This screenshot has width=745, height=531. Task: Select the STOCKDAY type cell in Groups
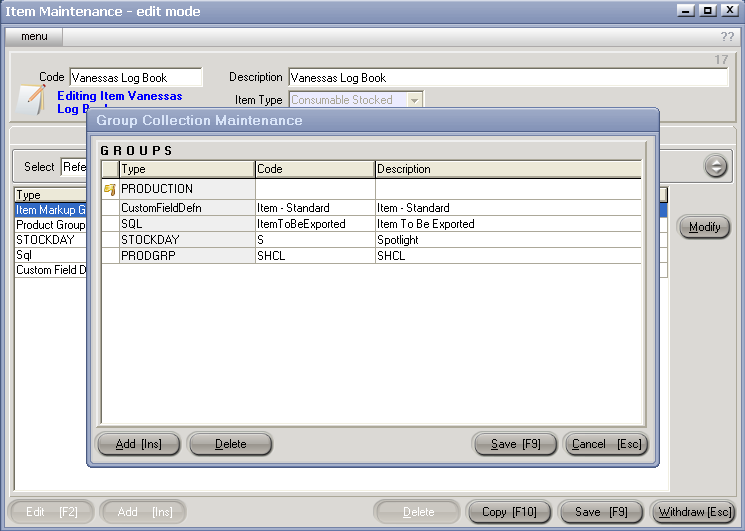pyautogui.click(x=187, y=240)
